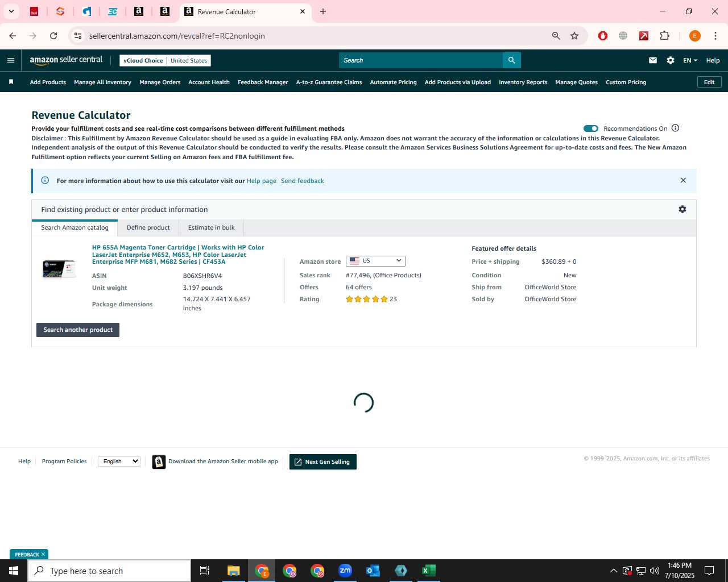Bookmark this page with star icon
Image resolution: width=728 pixels, height=582 pixels.
(x=574, y=36)
